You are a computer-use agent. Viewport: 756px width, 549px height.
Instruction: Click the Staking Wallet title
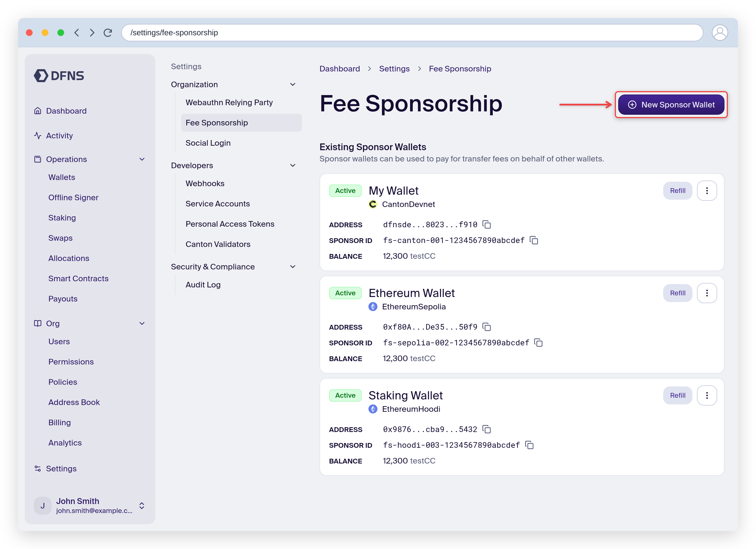click(406, 395)
